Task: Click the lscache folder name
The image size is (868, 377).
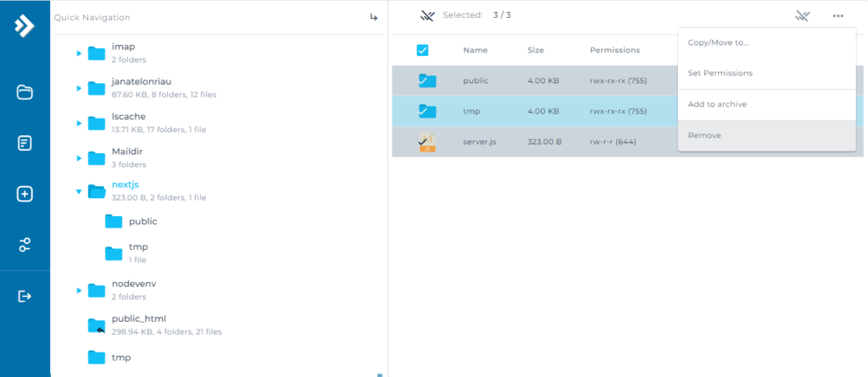Action: click(x=129, y=117)
